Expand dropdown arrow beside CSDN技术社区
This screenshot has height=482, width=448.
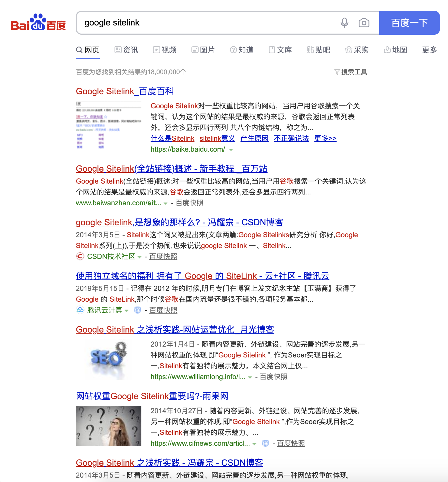(139, 257)
